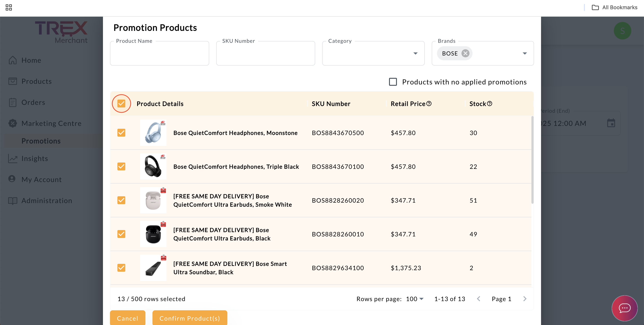The width and height of the screenshot is (644, 325).
Task: Open the live chat bubble
Action: [625, 308]
